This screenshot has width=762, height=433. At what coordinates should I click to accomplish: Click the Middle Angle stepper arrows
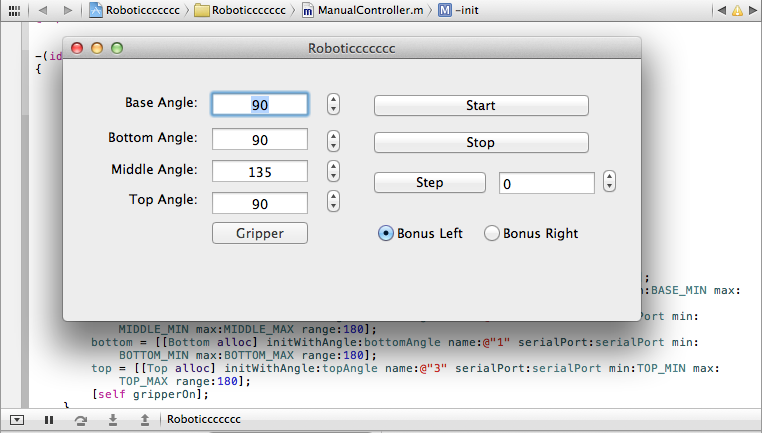click(x=334, y=171)
